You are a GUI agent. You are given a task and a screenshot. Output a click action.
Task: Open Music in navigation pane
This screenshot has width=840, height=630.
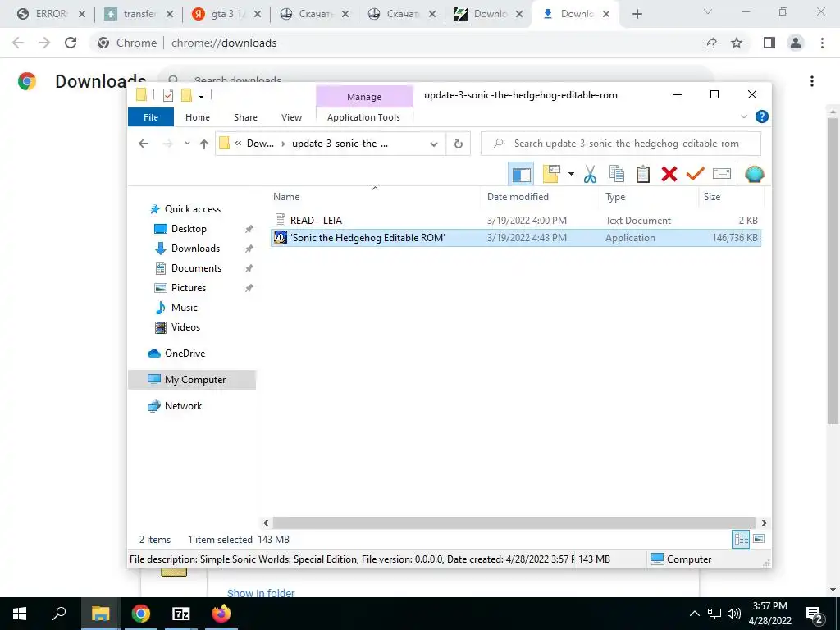click(185, 308)
